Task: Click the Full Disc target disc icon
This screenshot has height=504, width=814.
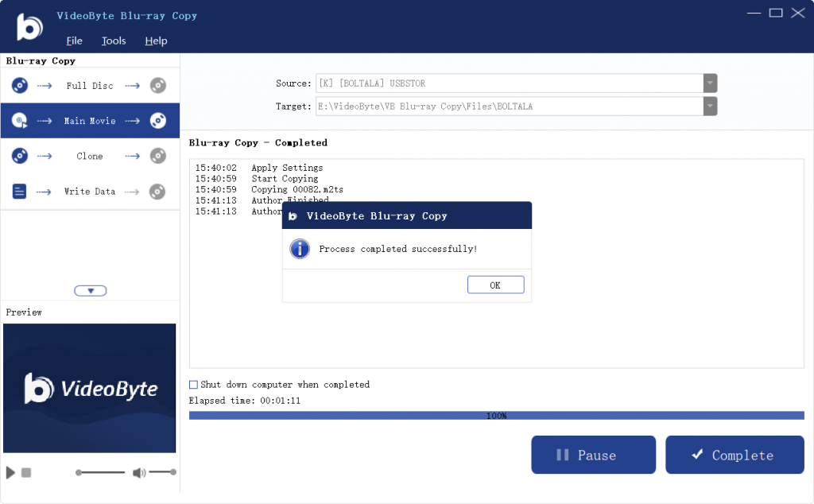Action: tap(158, 85)
